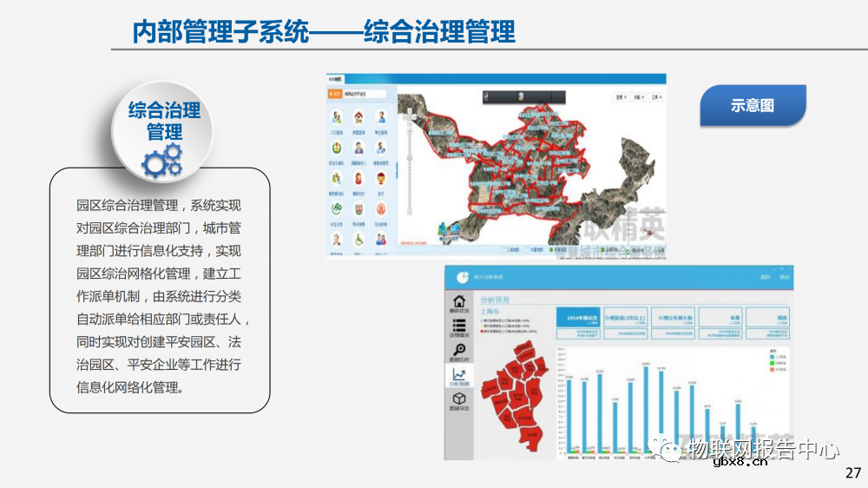Viewport: 868px width, 488px height.
Task: Select the 单身 category card
Action: point(720,318)
